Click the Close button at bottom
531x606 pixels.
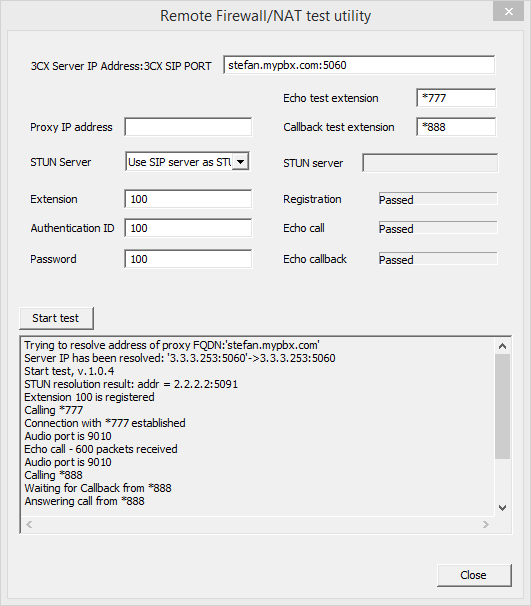click(x=474, y=575)
